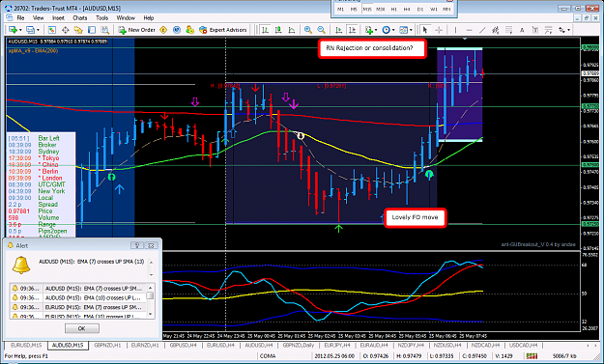The image size is (604, 364).
Task: Open the new chart tool
Action: (x=13, y=30)
